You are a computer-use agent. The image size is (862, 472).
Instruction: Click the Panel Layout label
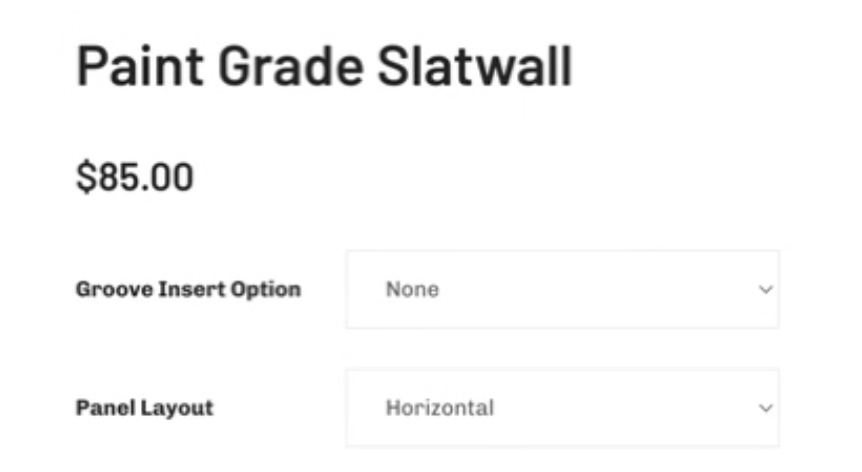[x=144, y=408]
